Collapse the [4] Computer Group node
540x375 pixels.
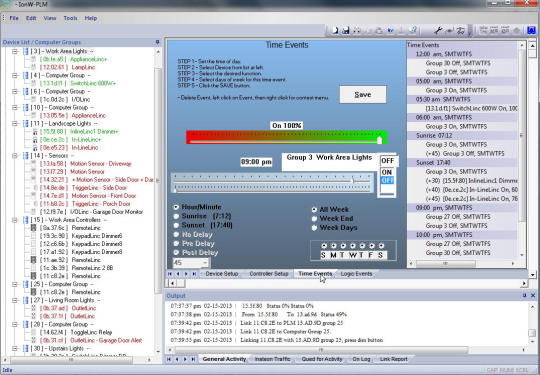pyautogui.click(x=15, y=75)
